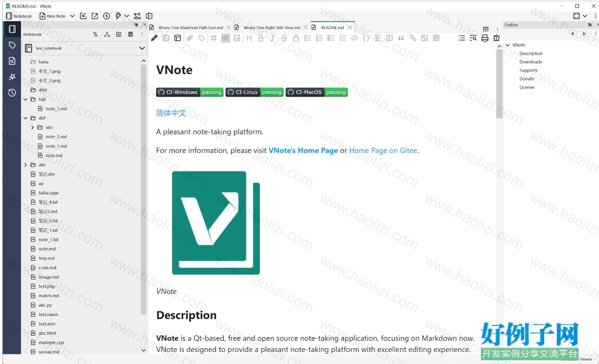Insert an ordered list

pos(319,38)
